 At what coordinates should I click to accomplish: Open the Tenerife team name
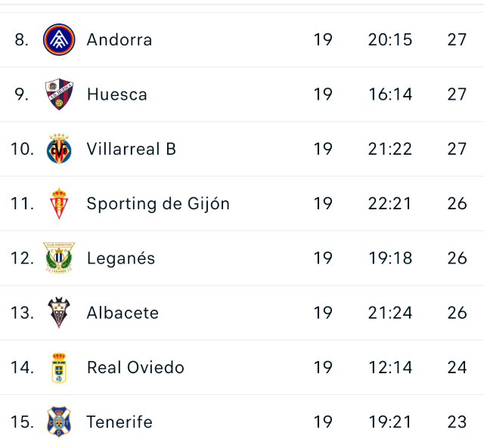tap(119, 422)
